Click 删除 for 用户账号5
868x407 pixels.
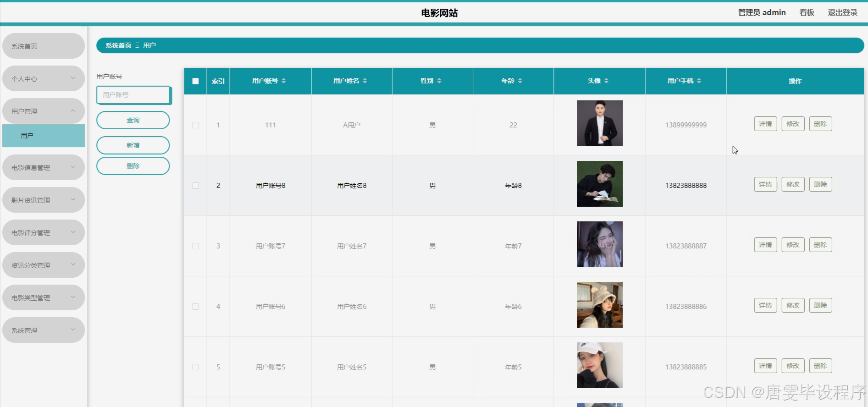coord(820,366)
